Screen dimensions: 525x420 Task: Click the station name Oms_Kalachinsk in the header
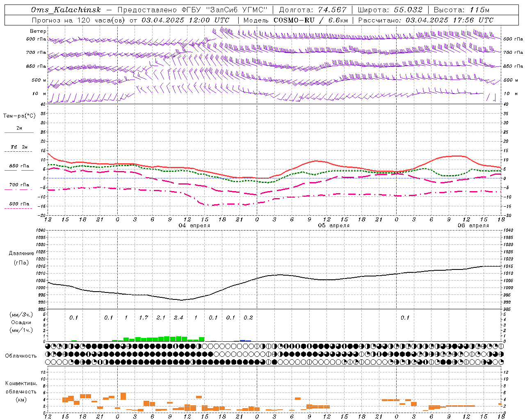coord(66,10)
